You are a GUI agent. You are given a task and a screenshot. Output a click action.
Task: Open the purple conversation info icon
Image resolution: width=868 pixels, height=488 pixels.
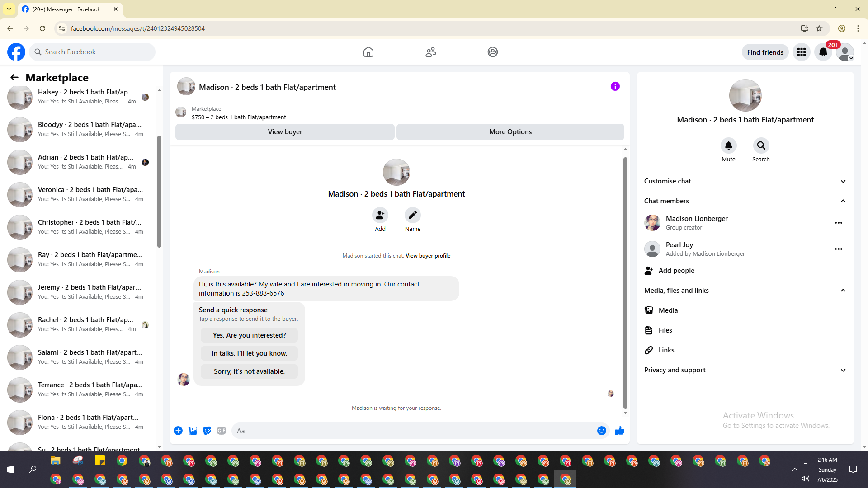point(615,86)
